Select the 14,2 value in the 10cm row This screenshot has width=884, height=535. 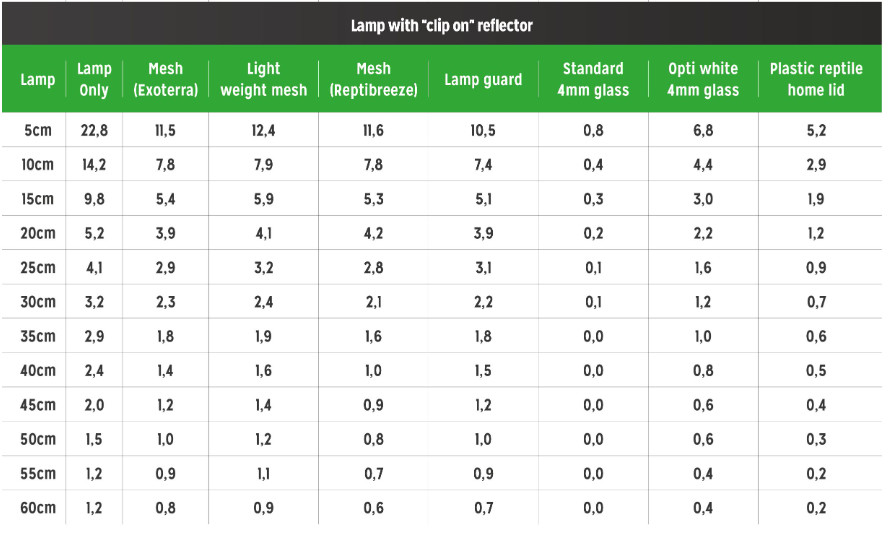94,165
